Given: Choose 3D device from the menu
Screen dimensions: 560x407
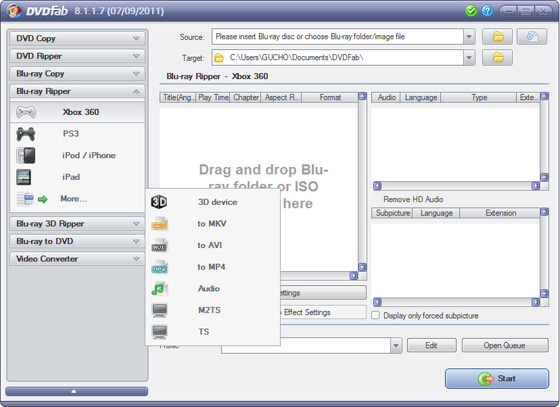Looking at the screenshot, I should point(212,202).
